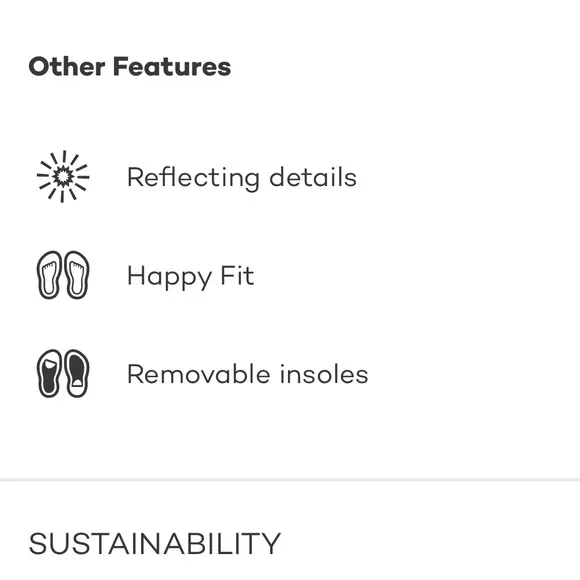Click the Other Features heading
The width and height of the screenshot is (580, 580).
[x=130, y=67]
